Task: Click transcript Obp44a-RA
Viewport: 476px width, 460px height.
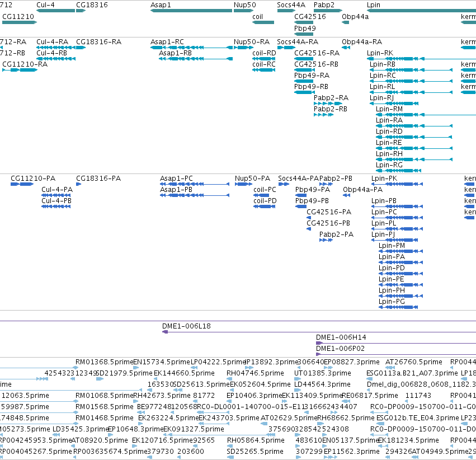Action: tap(346, 48)
